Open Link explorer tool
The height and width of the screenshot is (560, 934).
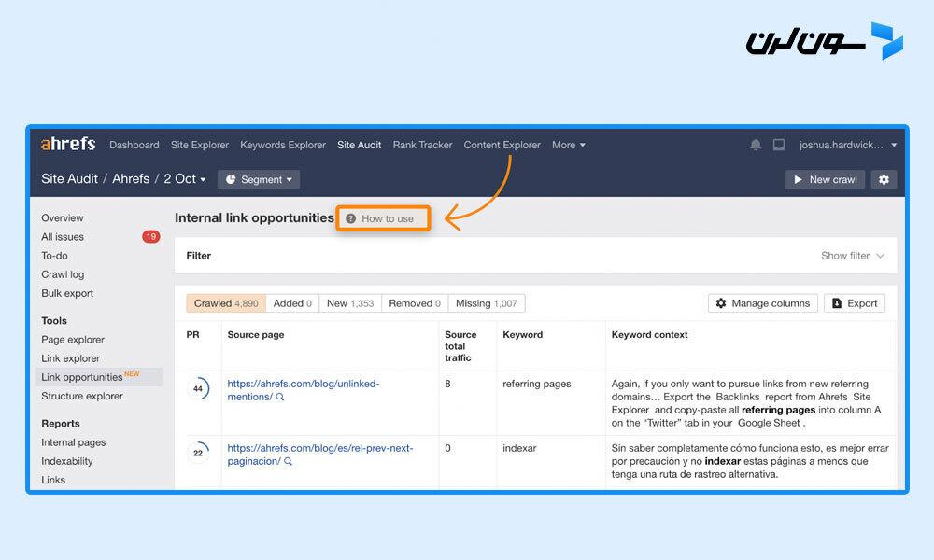click(70, 358)
